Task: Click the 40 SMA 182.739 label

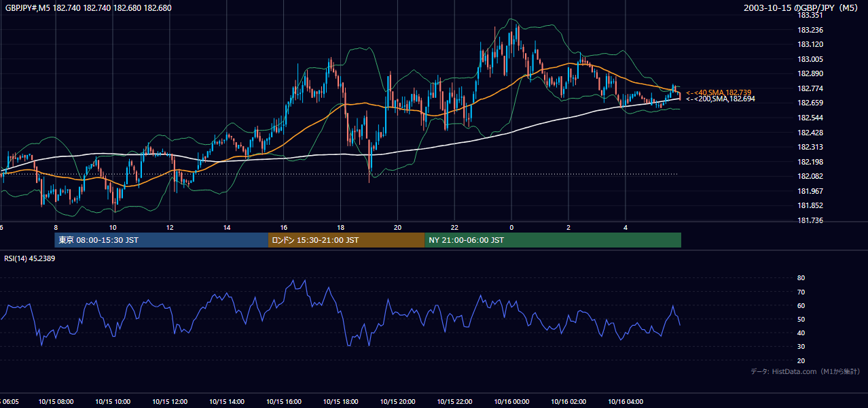Action: (719, 92)
